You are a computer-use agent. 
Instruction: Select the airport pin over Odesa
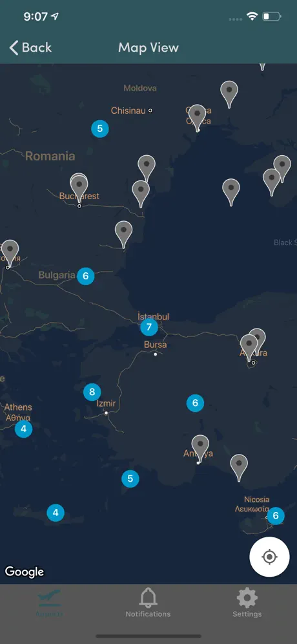click(x=198, y=118)
